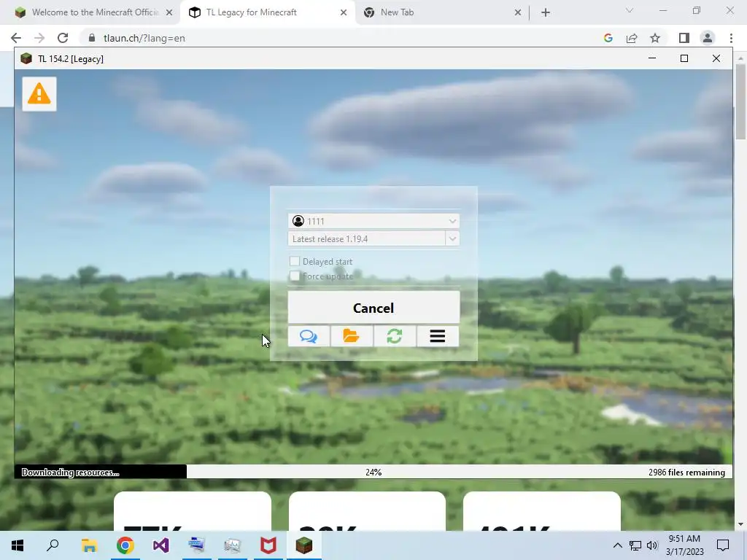The image size is (747, 560).
Task: Expand the Latest release 1.19.4 version dropdown
Action: coord(452,238)
